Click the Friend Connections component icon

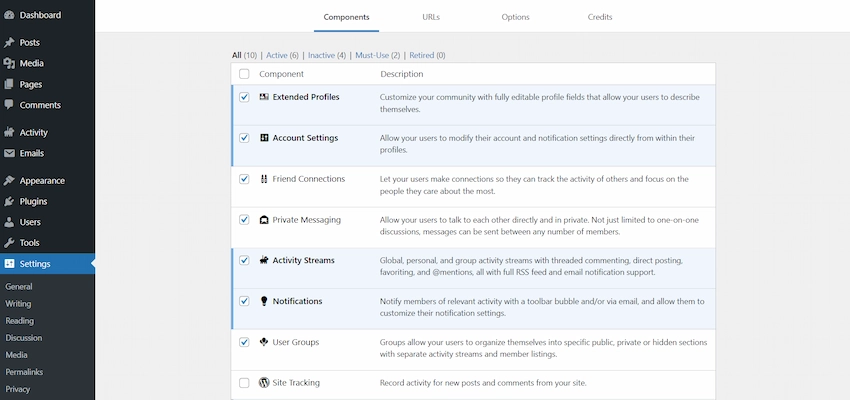point(264,179)
